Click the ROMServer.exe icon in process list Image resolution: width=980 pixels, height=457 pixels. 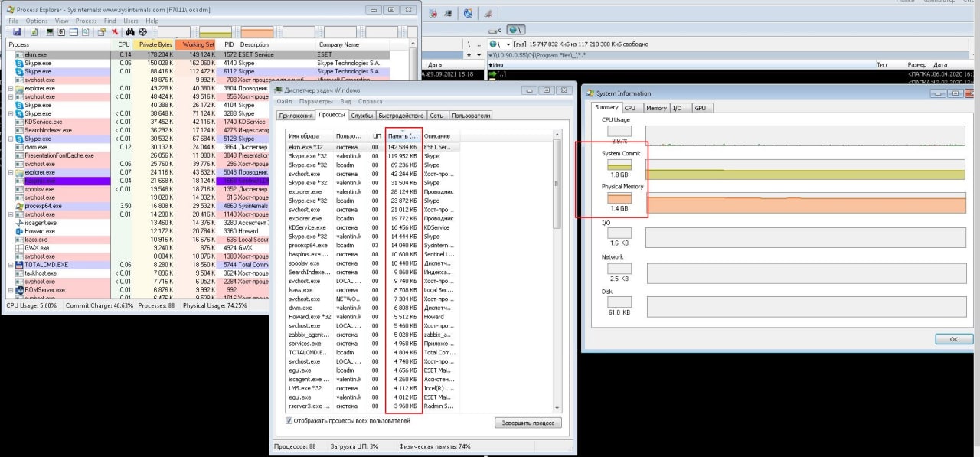click(x=19, y=290)
